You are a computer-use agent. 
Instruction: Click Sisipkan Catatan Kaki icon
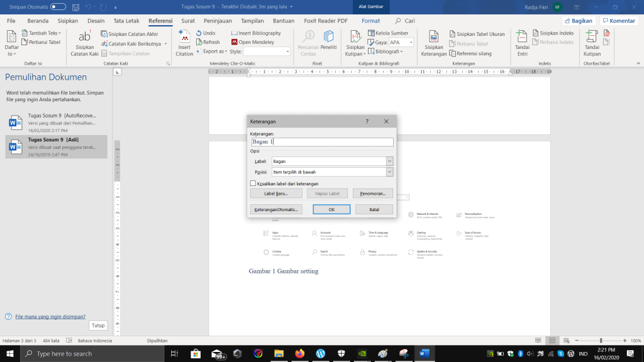[84, 38]
